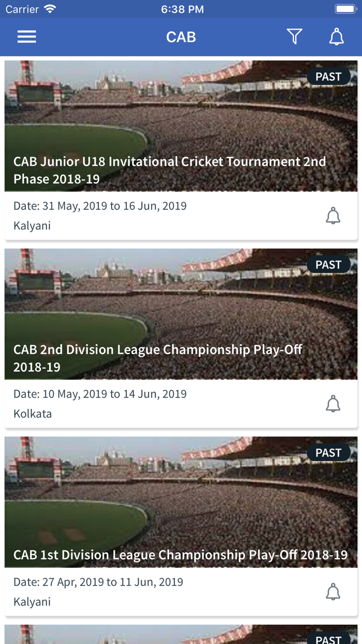Click the battery indicator in the status bar
362x644 pixels.
(344, 8)
